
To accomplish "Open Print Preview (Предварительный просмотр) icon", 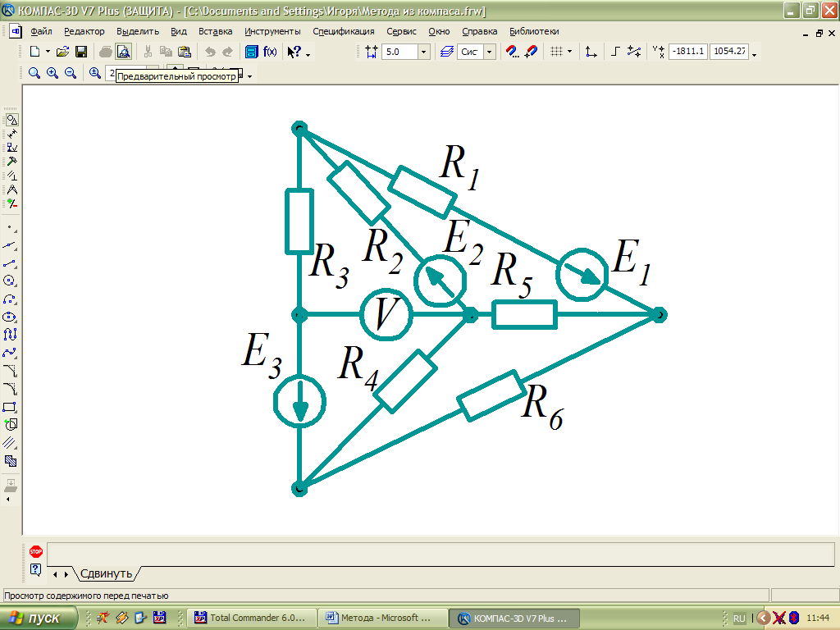I will pyautogui.click(x=124, y=52).
